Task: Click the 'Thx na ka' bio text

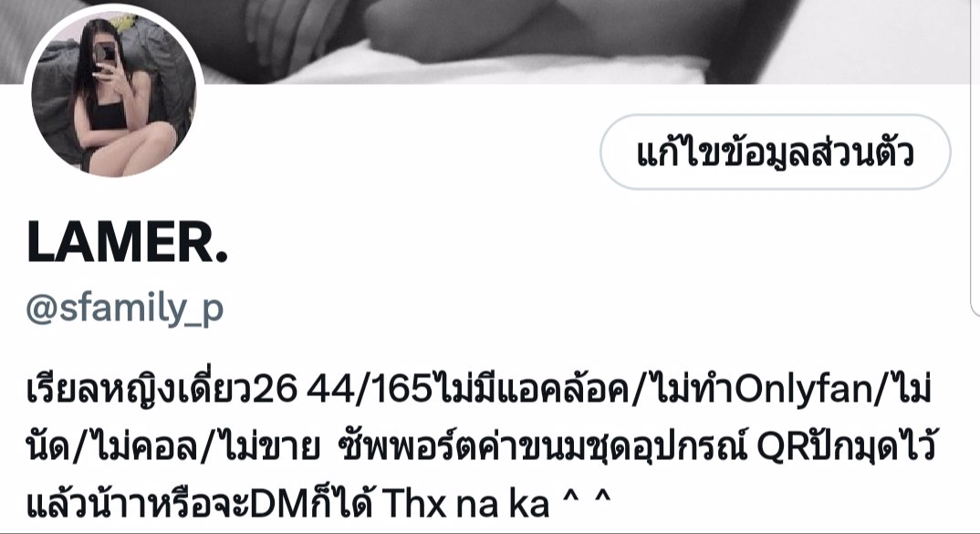Action: pyautogui.click(x=465, y=503)
